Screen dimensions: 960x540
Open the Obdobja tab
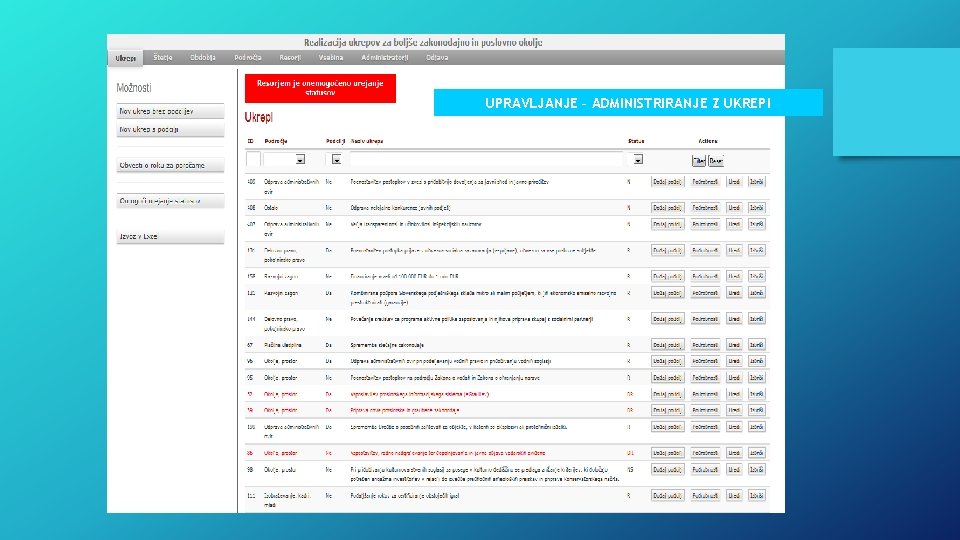(x=203, y=58)
